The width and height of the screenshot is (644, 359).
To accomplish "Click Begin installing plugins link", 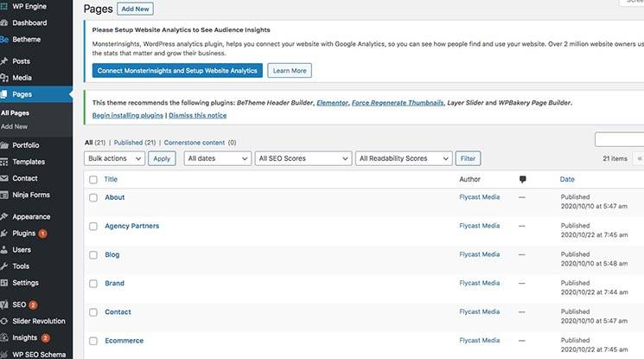I will pos(128,116).
